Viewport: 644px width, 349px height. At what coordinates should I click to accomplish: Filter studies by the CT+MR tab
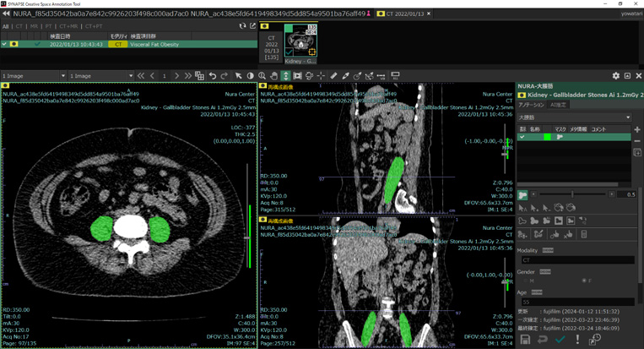pyautogui.click(x=68, y=26)
